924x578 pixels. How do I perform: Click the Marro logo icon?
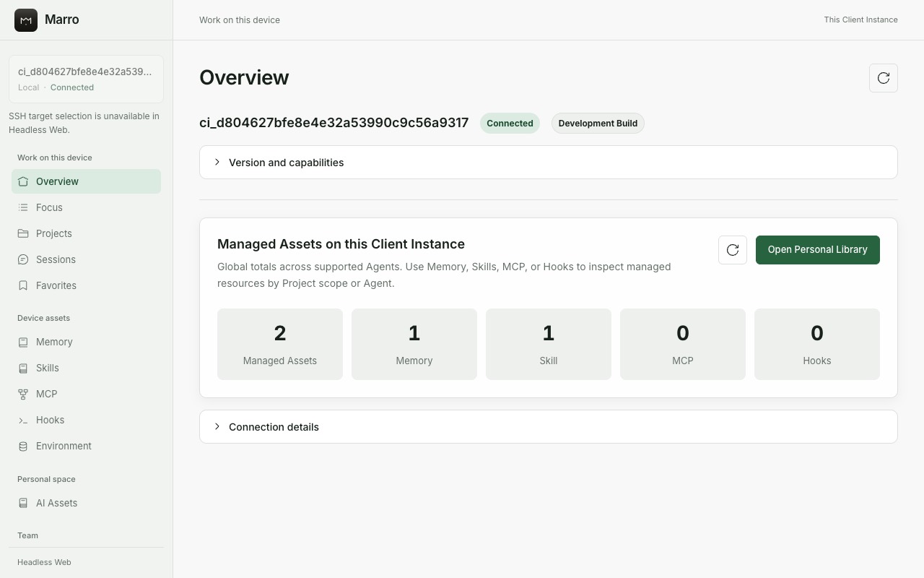pos(26,20)
